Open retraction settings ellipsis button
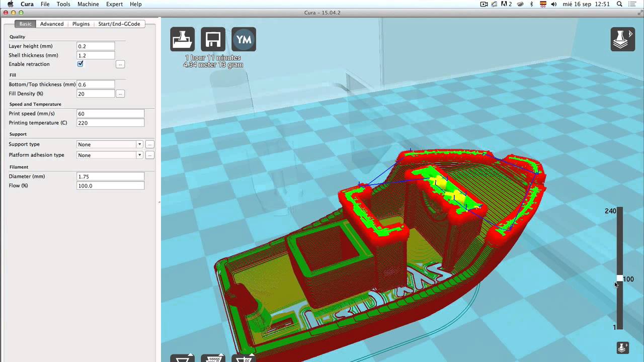This screenshot has width=644, height=362. pos(120,64)
